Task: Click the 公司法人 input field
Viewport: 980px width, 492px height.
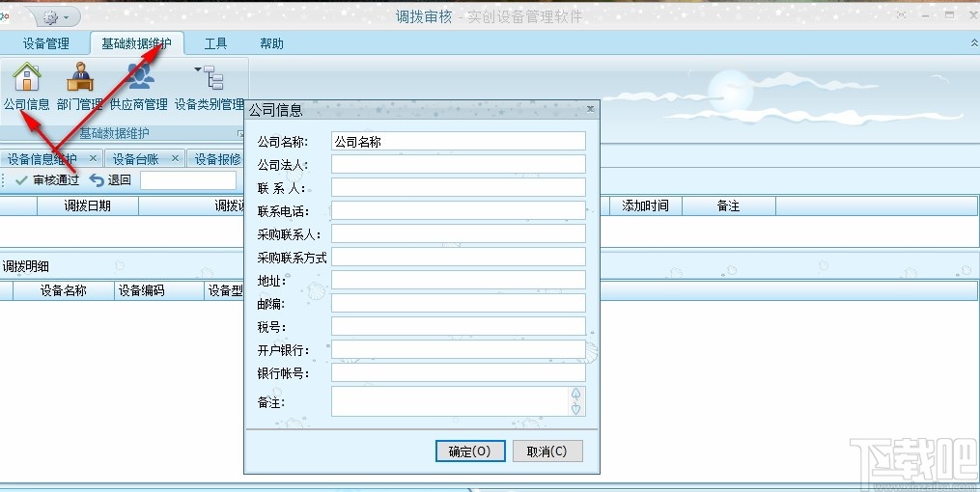Action: [458, 164]
